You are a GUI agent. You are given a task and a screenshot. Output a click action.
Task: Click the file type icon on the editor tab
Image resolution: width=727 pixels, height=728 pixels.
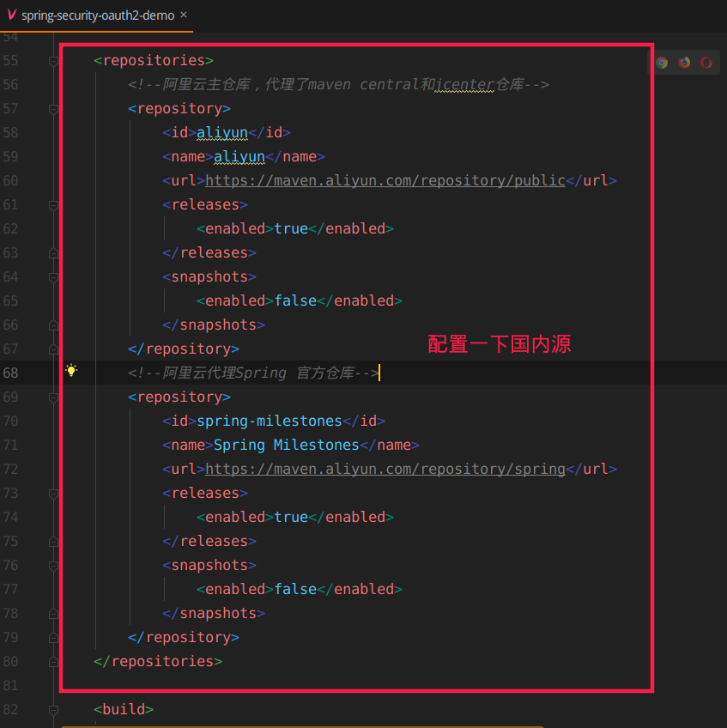pos(11,15)
